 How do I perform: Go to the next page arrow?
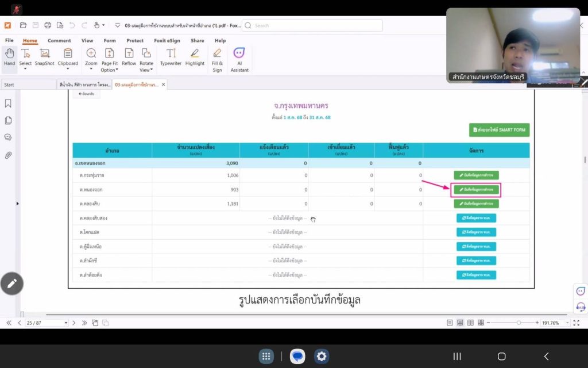tap(75, 323)
